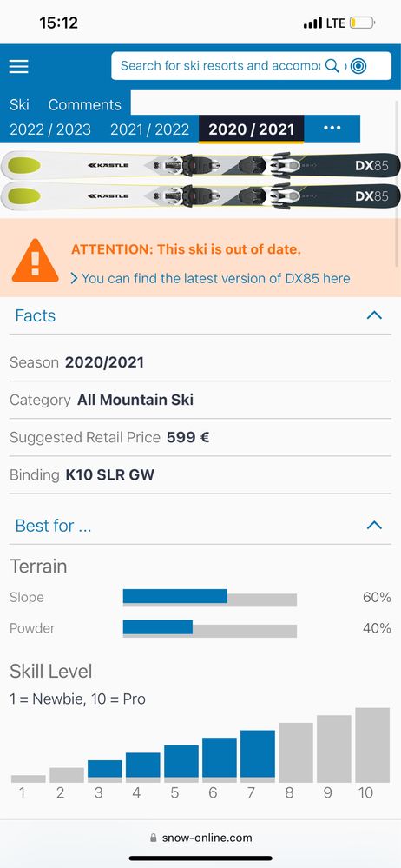401x868 pixels.
Task: Click the Facts section heading
Action: [x=36, y=315]
